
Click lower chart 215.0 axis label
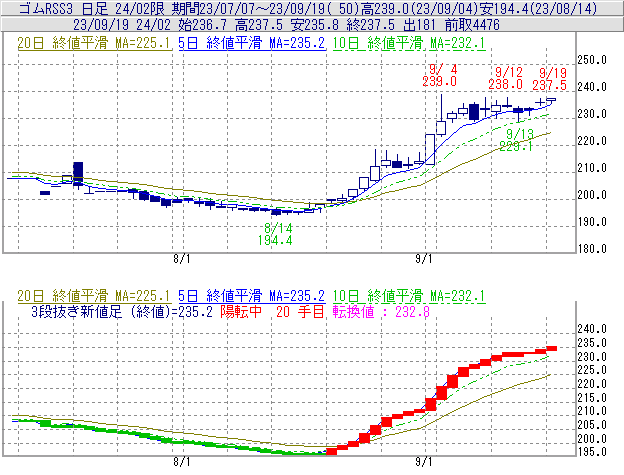coord(592,398)
